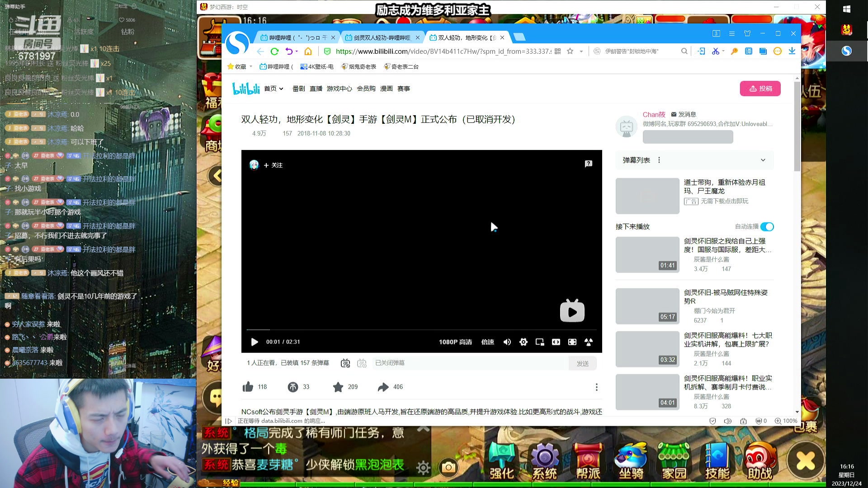This screenshot has width=868, height=488.
Task: Show QR code for page
Action: (x=557, y=52)
